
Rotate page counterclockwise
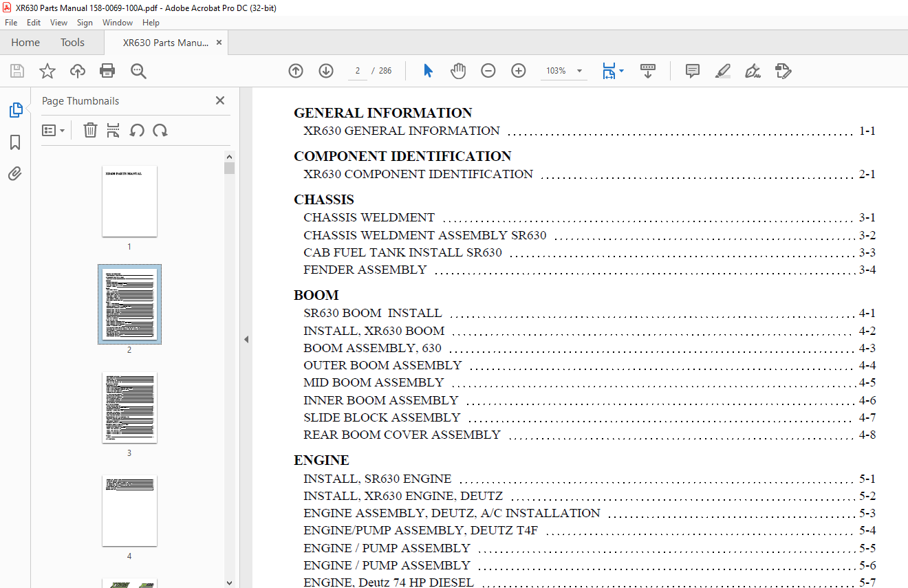pyautogui.click(x=137, y=130)
